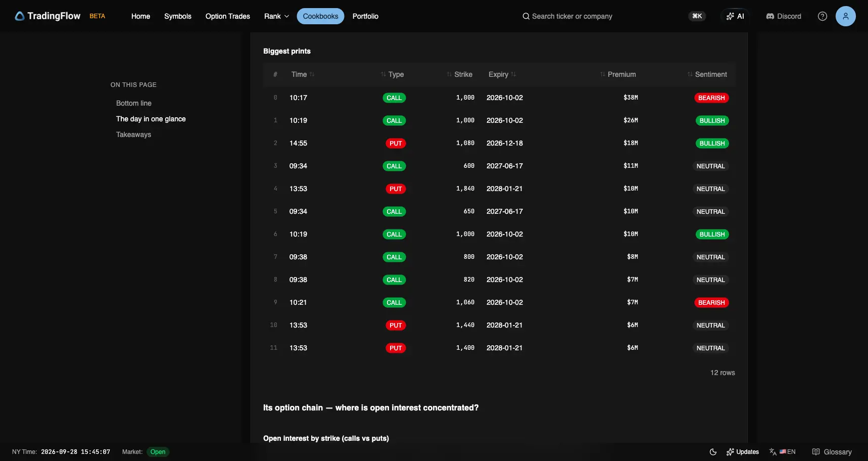Jump to Takeaways section
This screenshot has height=461, width=868.
(x=133, y=134)
